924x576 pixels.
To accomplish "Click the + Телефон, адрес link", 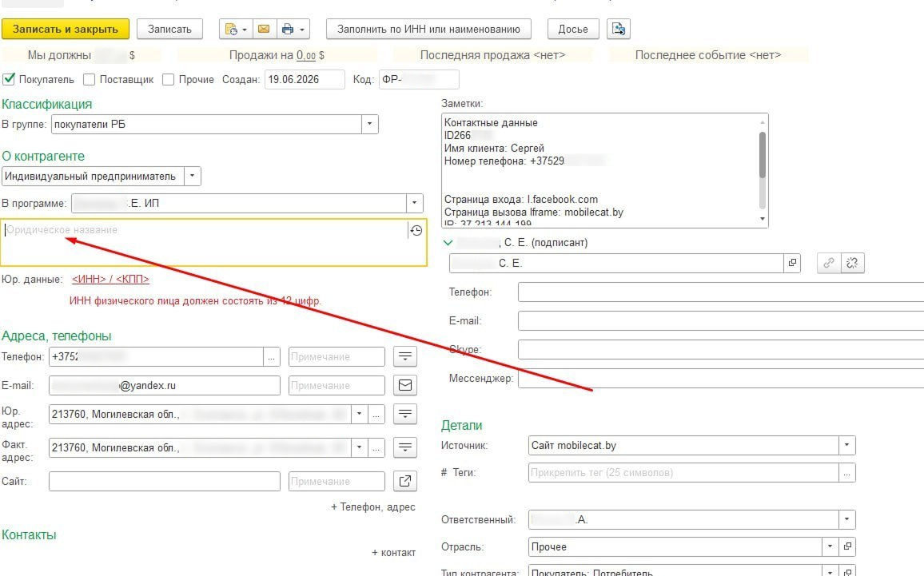I will (x=373, y=507).
